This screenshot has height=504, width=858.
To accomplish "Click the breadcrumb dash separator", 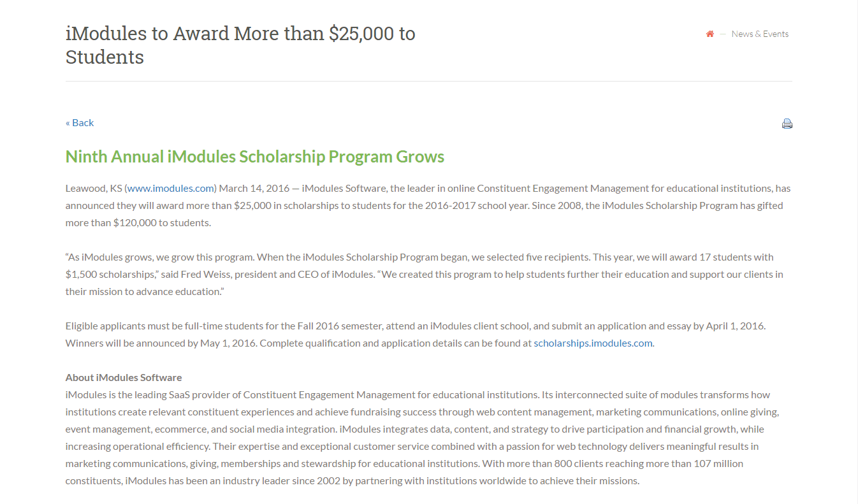I will point(723,34).
